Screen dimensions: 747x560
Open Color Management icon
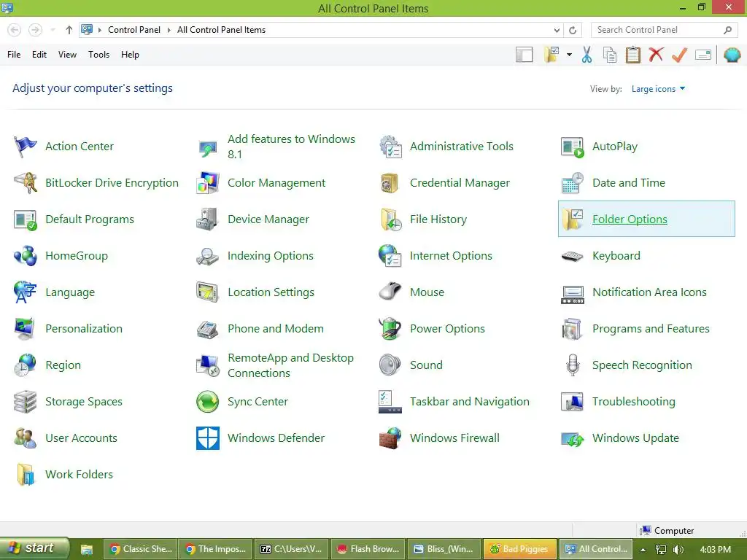tap(208, 183)
